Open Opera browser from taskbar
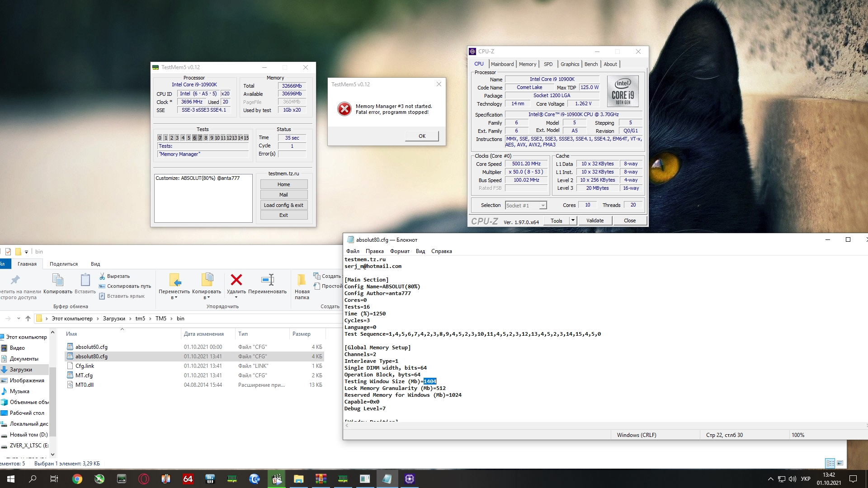868x488 pixels. pyautogui.click(x=144, y=479)
